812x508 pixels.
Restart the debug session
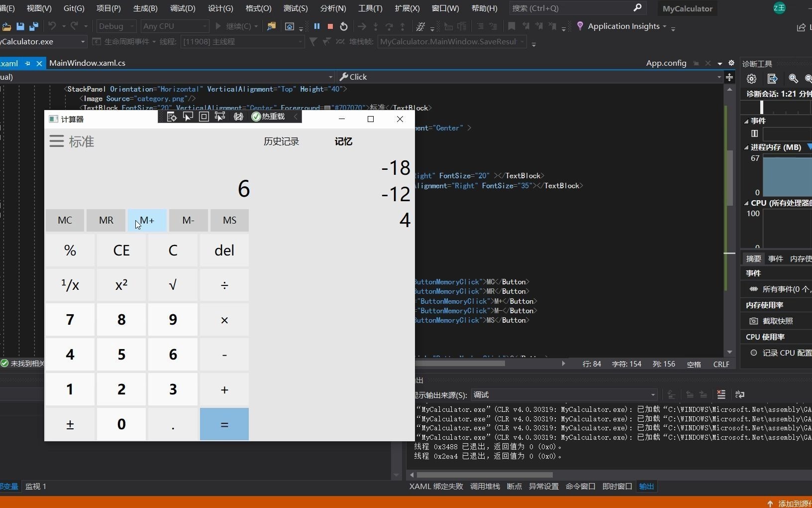[344, 26]
